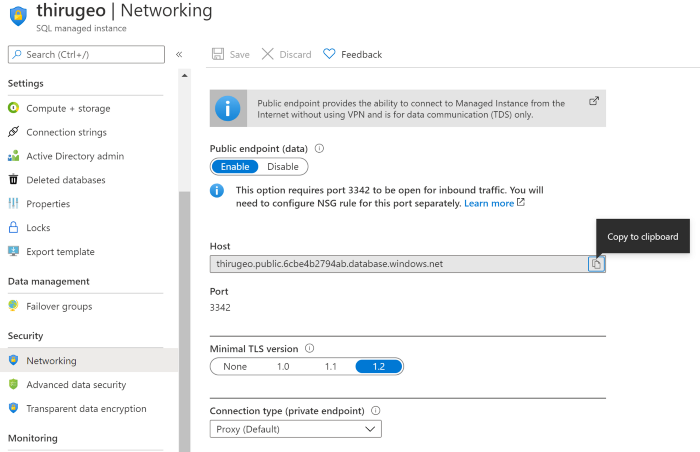Click the Failover groups globe icon

click(x=13, y=306)
